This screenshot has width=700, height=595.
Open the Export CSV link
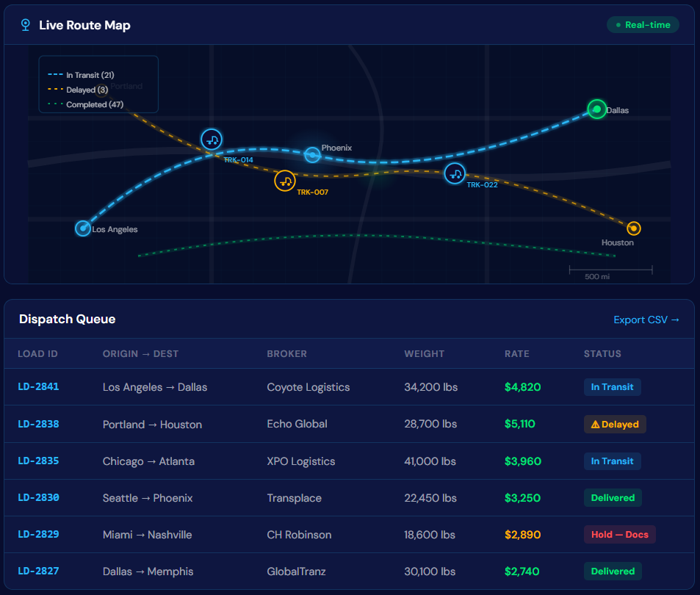(646, 320)
